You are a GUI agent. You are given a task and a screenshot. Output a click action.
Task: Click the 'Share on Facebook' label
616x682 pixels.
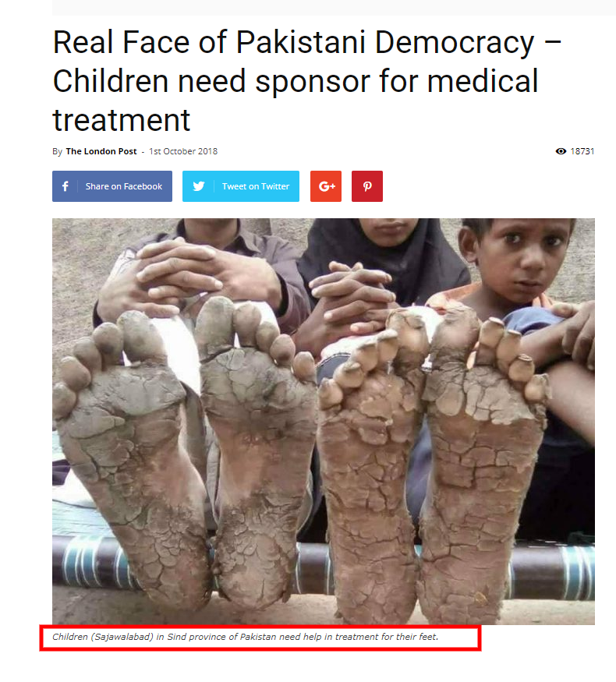123,186
